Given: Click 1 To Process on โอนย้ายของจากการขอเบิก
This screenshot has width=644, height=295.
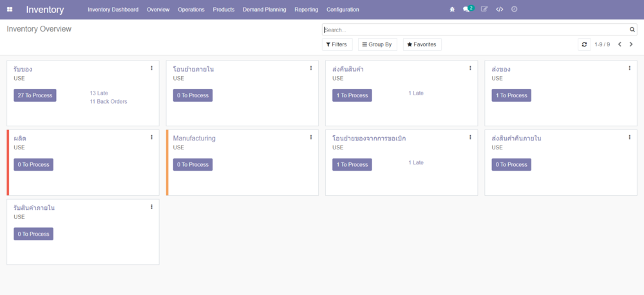Looking at the screenshot, I should click(352, 164).
